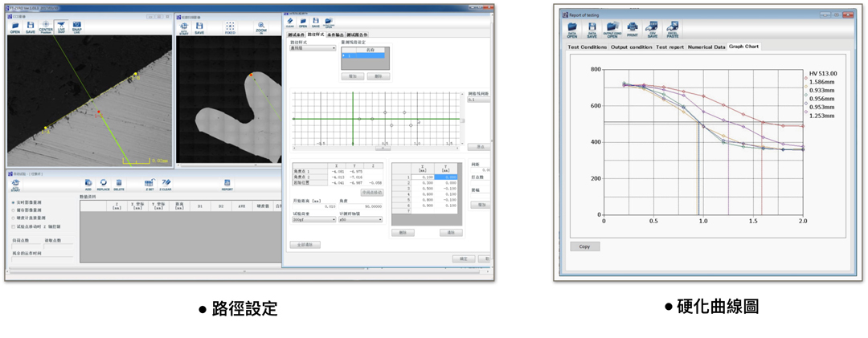868x338 pixels.
Task: Enable the Z axis control checkbox
Action: tap(14, 226)
